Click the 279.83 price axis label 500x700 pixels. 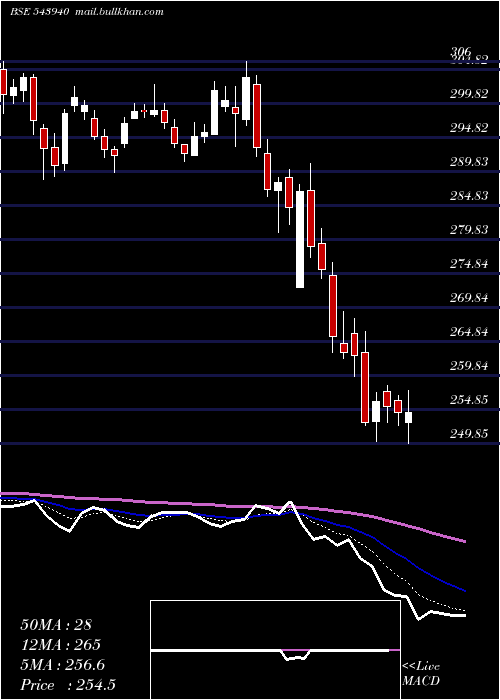[469, 229]
